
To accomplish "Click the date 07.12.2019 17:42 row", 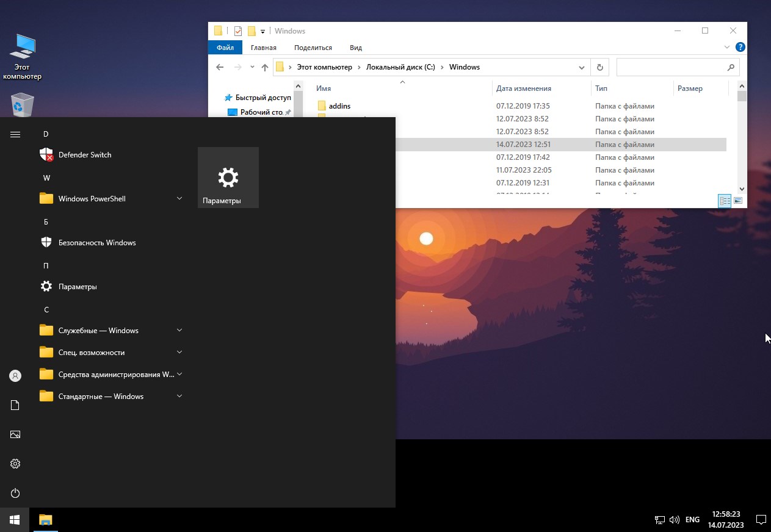I will click(523, 157).
